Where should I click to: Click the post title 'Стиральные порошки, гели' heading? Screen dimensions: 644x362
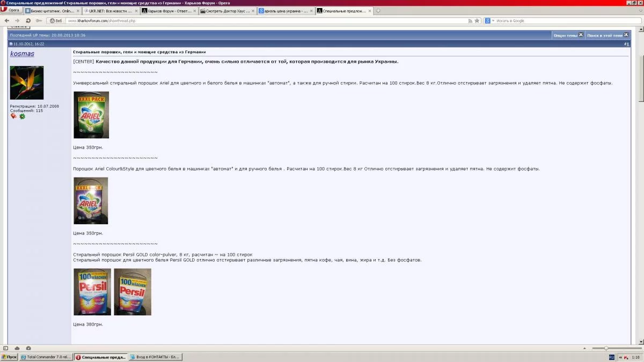tap(140, 52)
